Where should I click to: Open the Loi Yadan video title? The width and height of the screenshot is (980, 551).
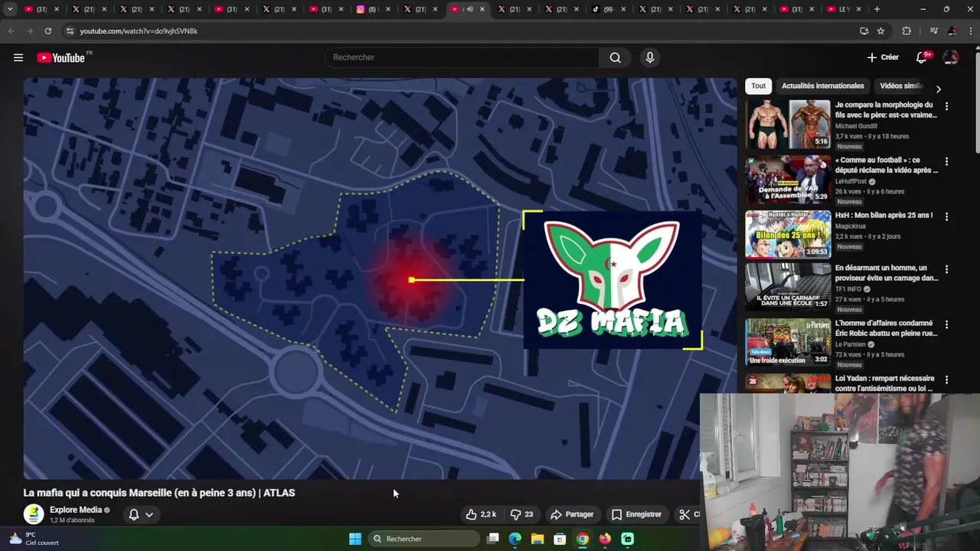(885, 383)
